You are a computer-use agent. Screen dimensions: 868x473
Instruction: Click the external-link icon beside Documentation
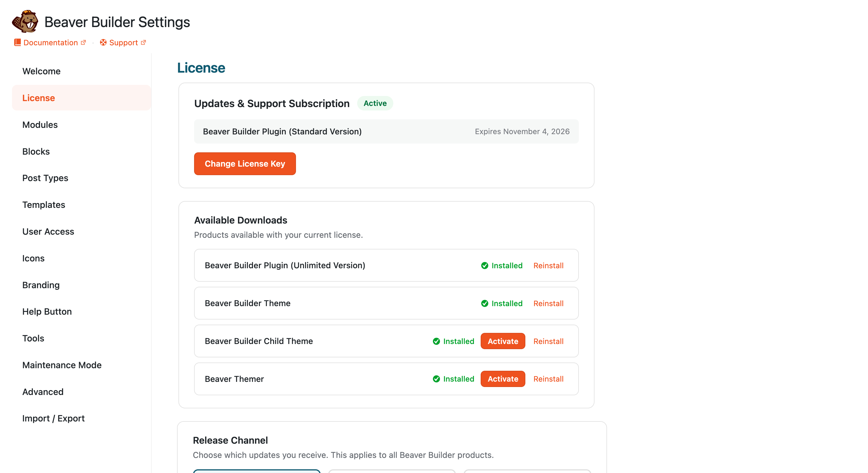pyautogui.click(x=84, y=42)
